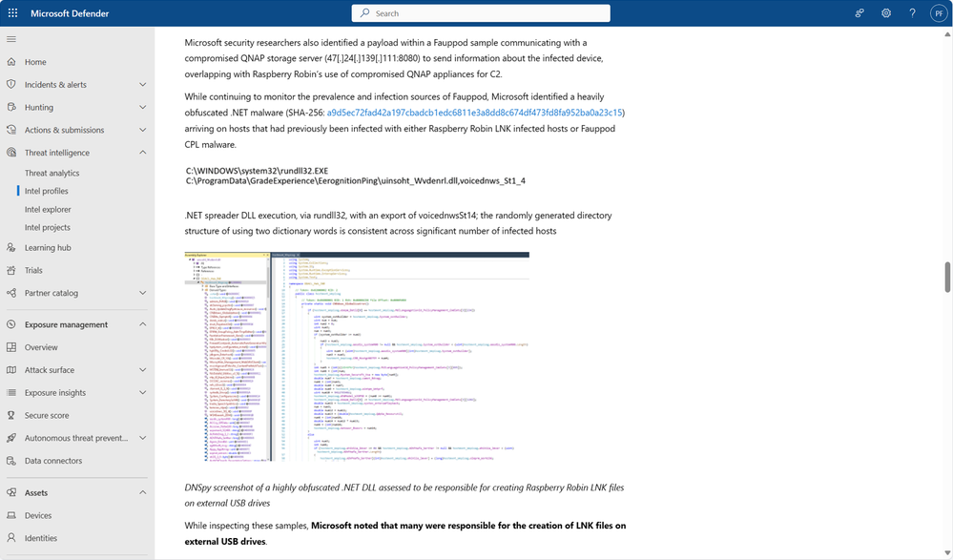The height and width of the screenshot is (560, 953).
Task: Click the Identities person icon
Action: click(x=11, y=538)
